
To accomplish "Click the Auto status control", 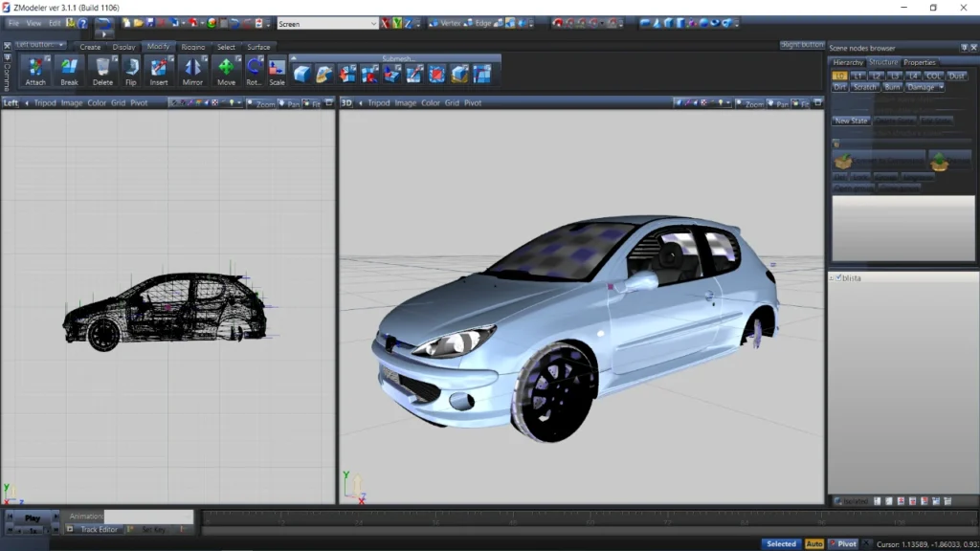I will (814, 543).
